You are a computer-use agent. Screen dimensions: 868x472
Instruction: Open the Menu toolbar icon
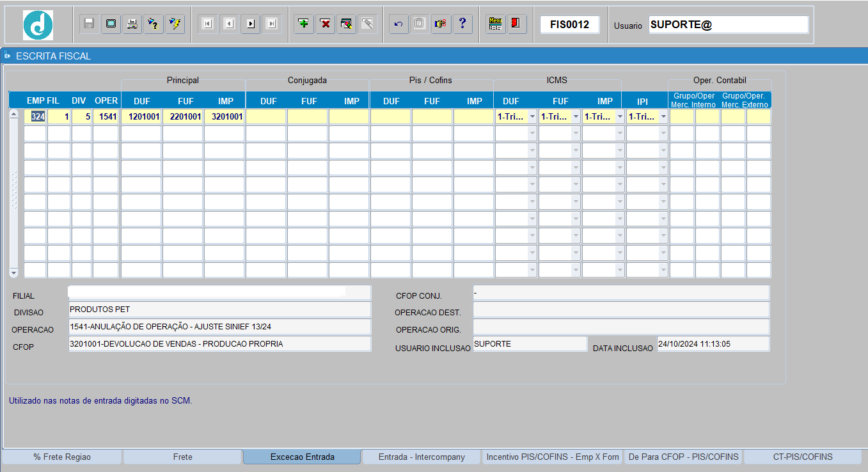495,24
